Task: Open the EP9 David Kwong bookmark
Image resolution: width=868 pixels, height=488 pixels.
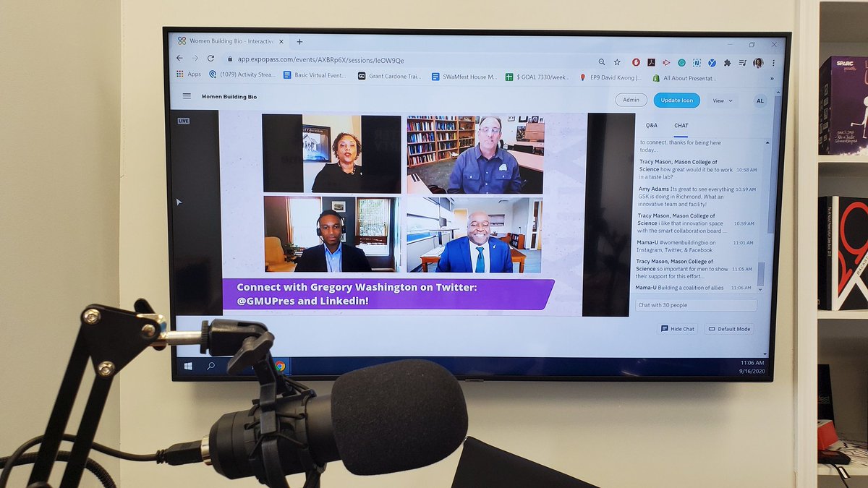Action: point(612,77)
